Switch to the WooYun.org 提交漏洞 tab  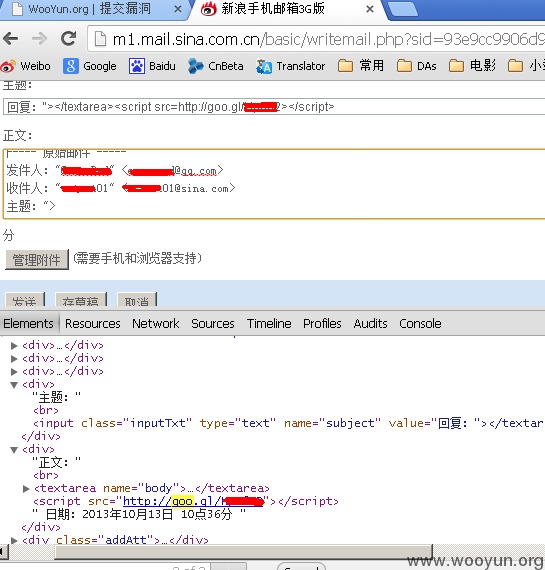pyautogui.click(x=89, y=9)
